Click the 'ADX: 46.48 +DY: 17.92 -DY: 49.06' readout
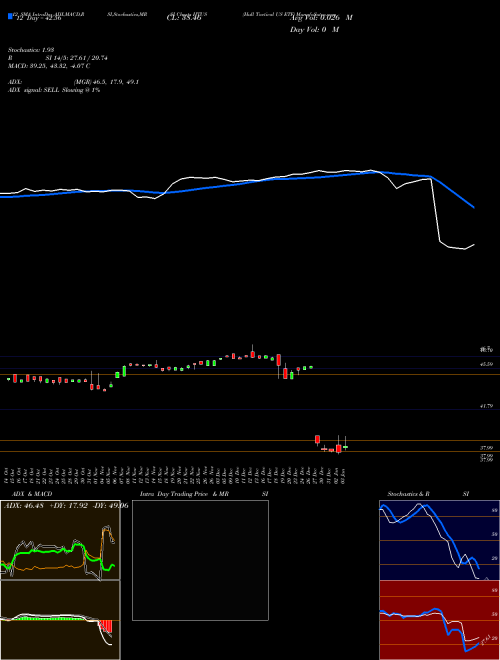500x660 pixels. (66, 506)
